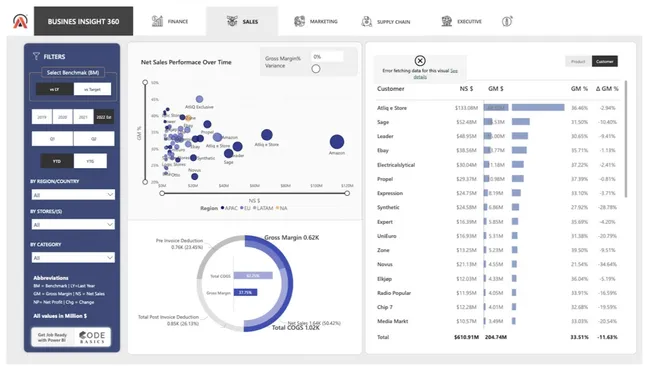
Task: Select the Atliq e Store row
Action: point(497,108)
